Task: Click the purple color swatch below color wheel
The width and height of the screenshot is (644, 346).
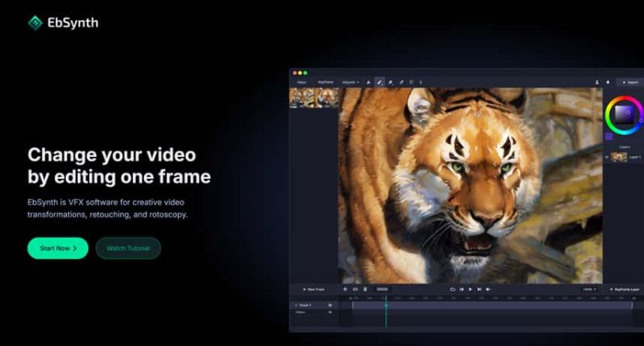Action: (x=609, y=137)
